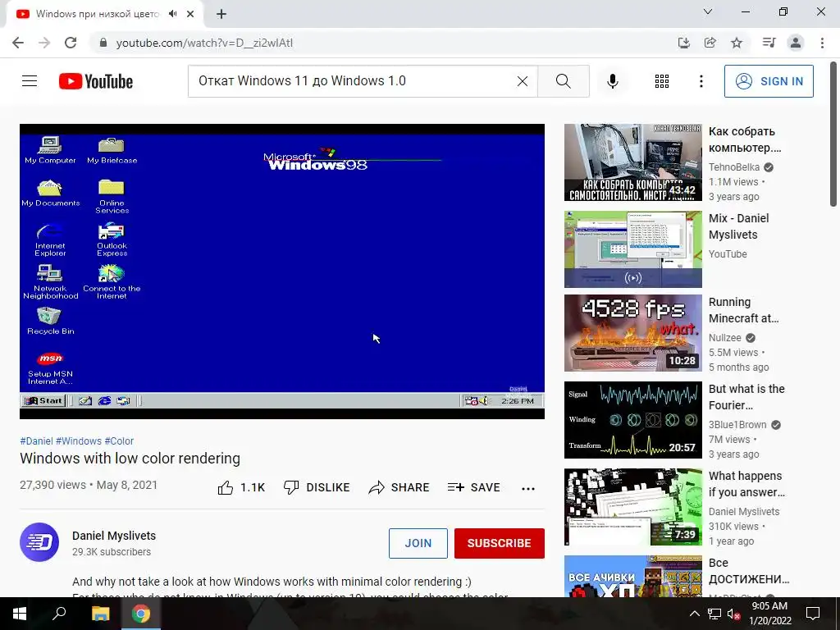Click Chrome icon in taskbar

(x=141, y=614)
